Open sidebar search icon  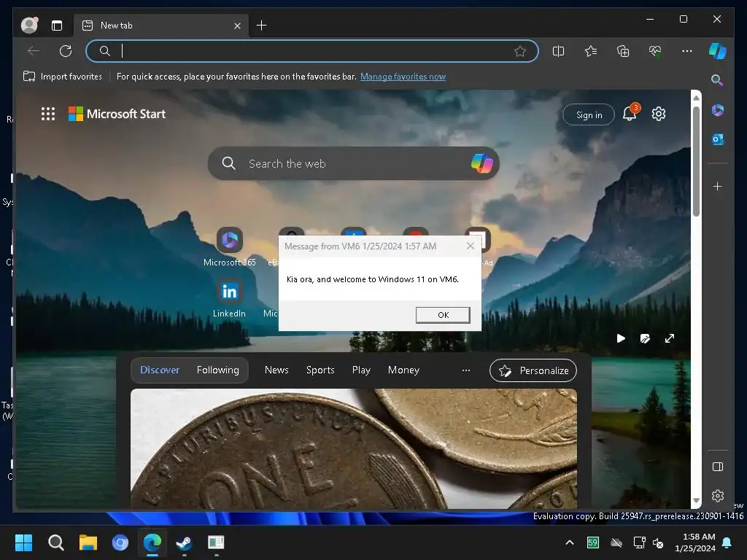[717, 80]
